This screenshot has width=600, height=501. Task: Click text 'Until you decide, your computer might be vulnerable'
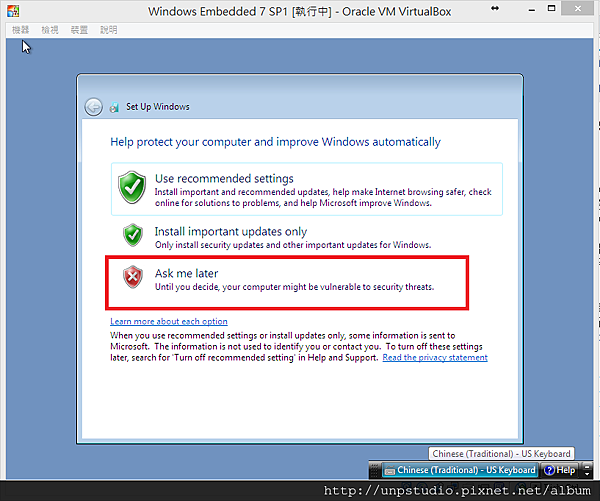[294, 287]
